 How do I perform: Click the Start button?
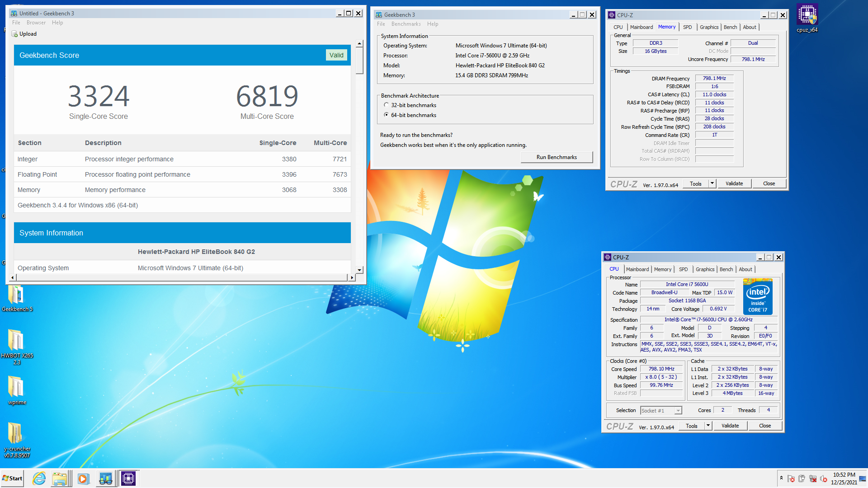[12, 479]
